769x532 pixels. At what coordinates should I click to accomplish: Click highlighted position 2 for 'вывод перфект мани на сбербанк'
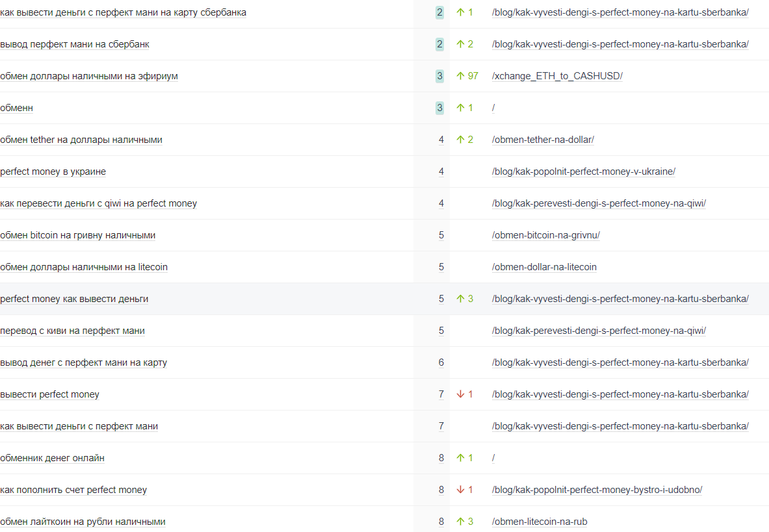[439, 44]
